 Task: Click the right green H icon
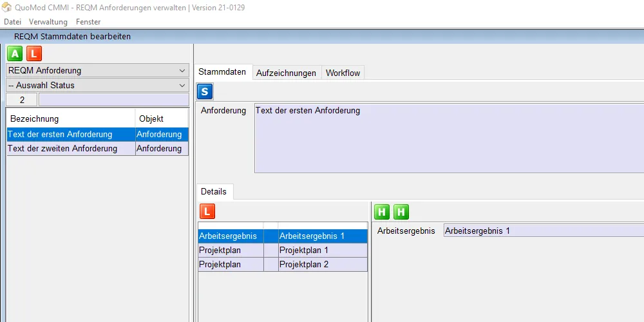pos(401,211)
